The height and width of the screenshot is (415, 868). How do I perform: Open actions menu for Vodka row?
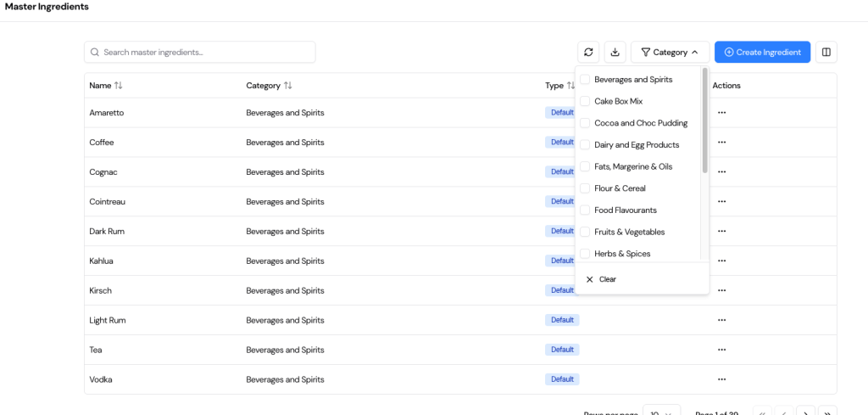point(721,379)
